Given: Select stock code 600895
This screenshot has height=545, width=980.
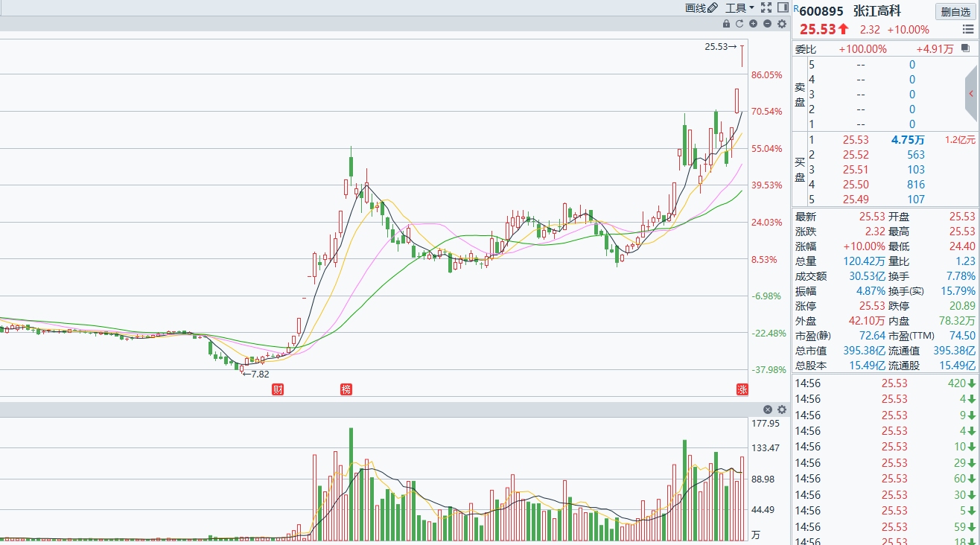Looking at the screenshot, I should 821,11.
